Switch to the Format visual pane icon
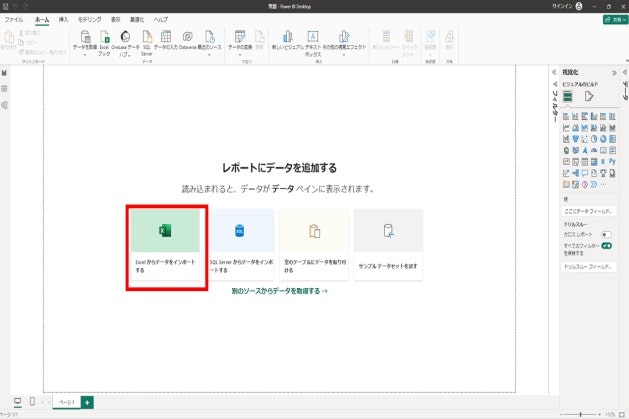Image resolution: width=629 pixels, height=419 pixels. (x=588, y=96)
